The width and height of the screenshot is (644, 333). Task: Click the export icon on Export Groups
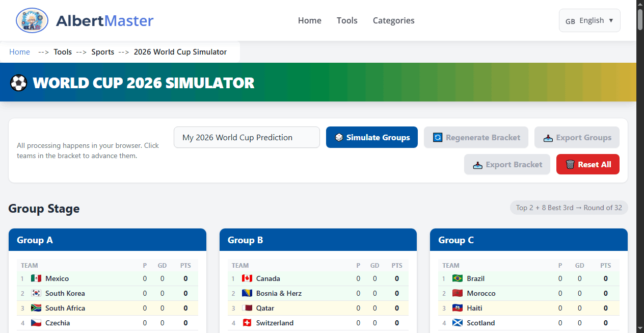(549, 137)
